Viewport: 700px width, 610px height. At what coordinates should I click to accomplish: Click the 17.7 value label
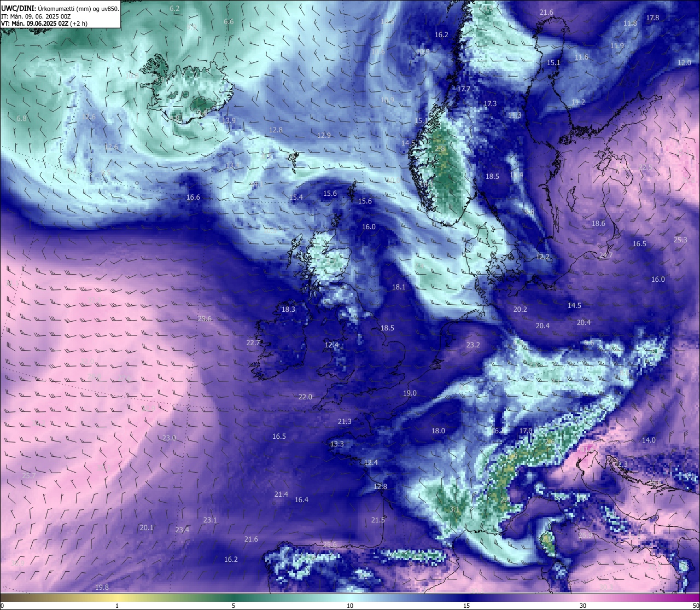click(464, 89)
